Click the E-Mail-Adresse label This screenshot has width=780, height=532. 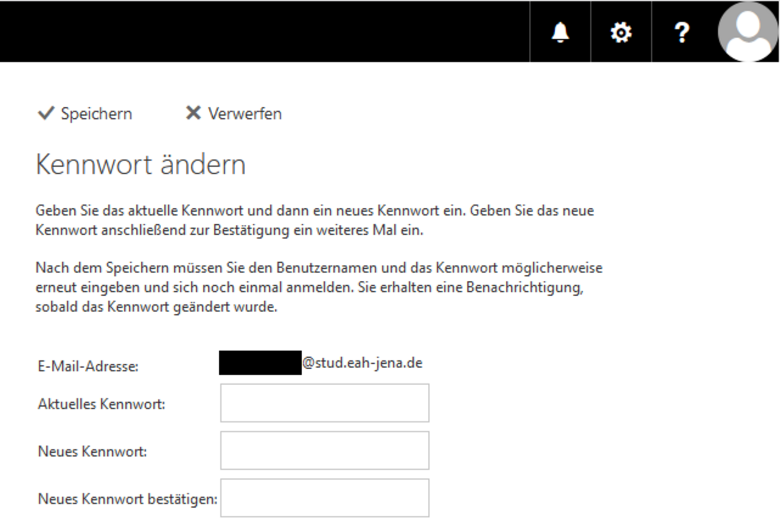click(88, 367)
